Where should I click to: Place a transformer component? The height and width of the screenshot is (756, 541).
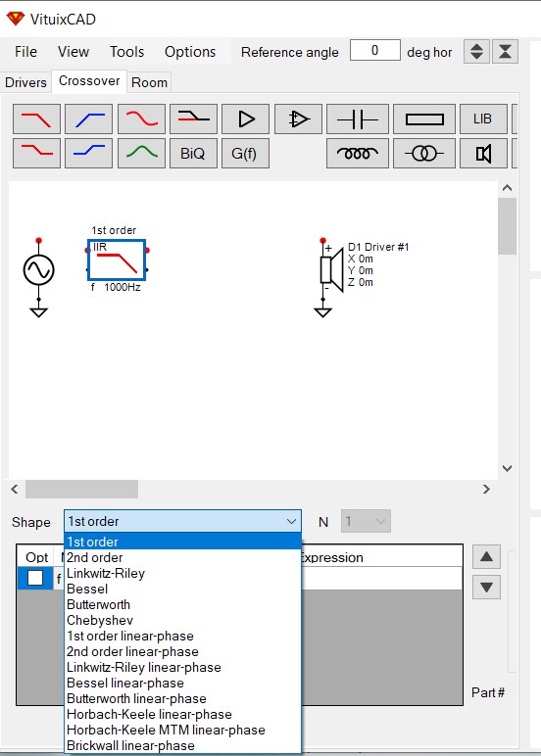click(x=424, y=153)
